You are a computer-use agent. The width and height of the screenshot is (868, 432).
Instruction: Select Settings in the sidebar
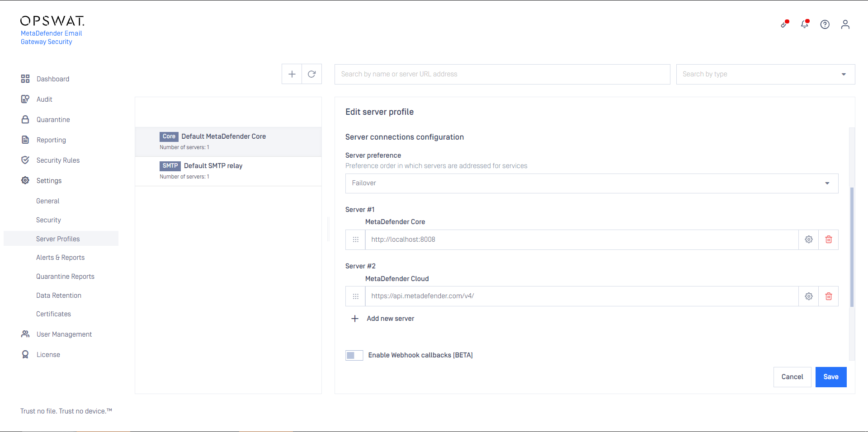(49, 180)
